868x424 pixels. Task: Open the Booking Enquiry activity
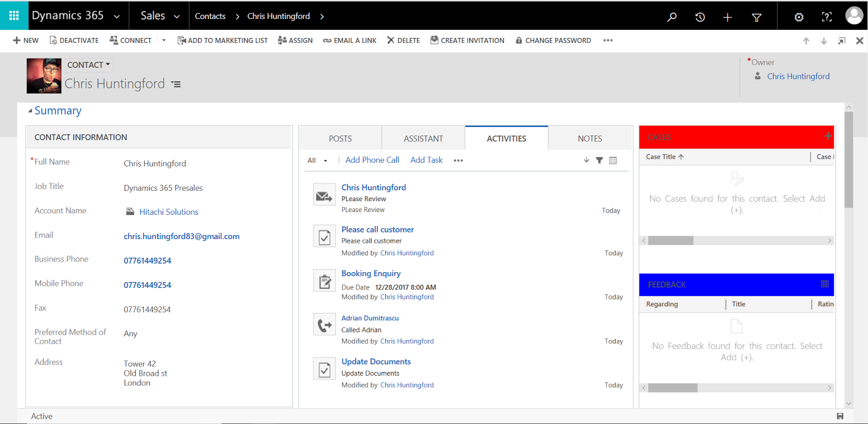click(371, 273)
